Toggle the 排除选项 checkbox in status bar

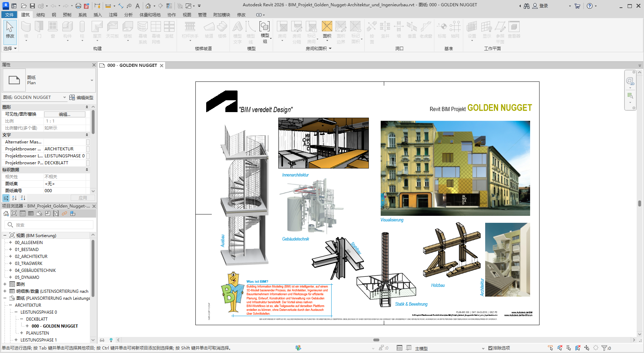[x=490, y=348]
